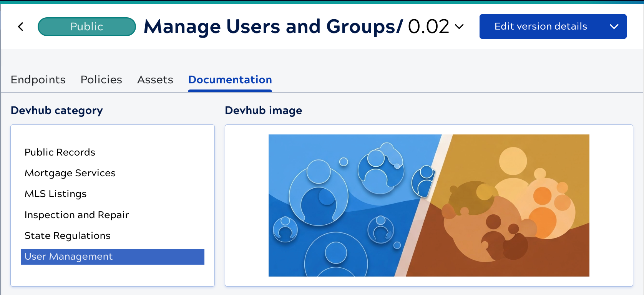The image size is (644, 295).
Task: Click the Devhub category heading
Action: pyautogui.click(x=57, y=110)
